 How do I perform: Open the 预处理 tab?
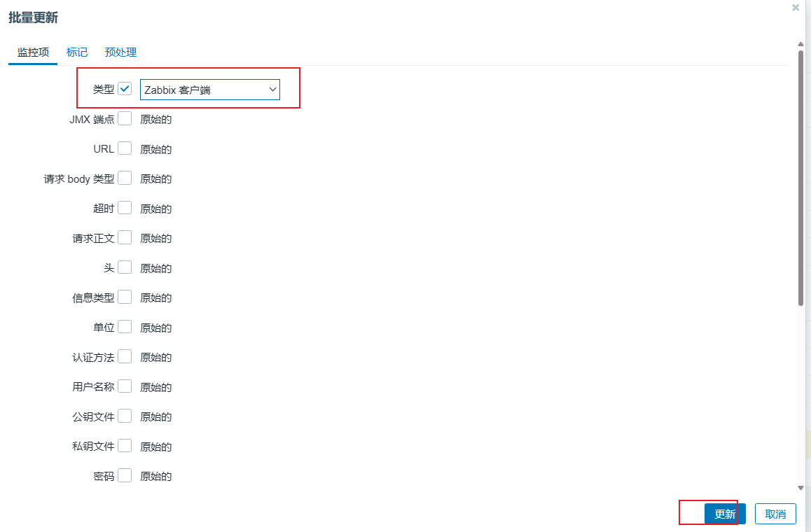[x=120, y=52]
